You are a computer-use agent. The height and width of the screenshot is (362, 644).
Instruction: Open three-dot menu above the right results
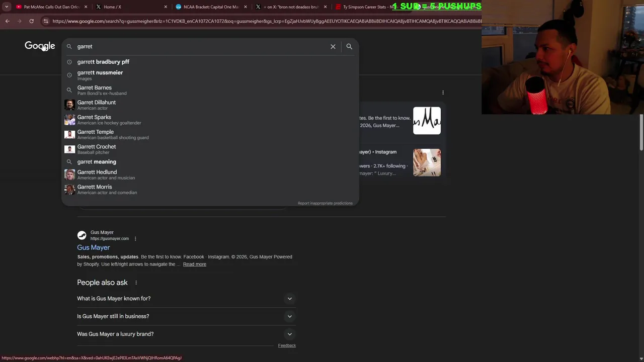[x=443, y=93]
